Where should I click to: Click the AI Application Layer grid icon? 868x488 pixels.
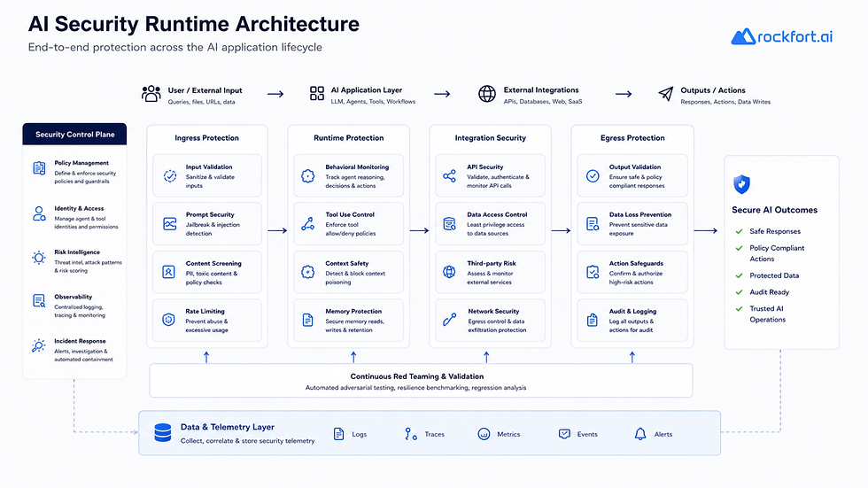click(x=317, y=94)
